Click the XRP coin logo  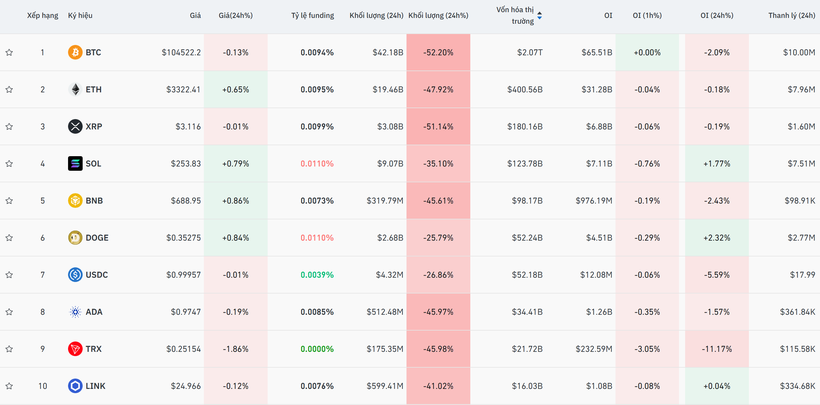(75, 126)
